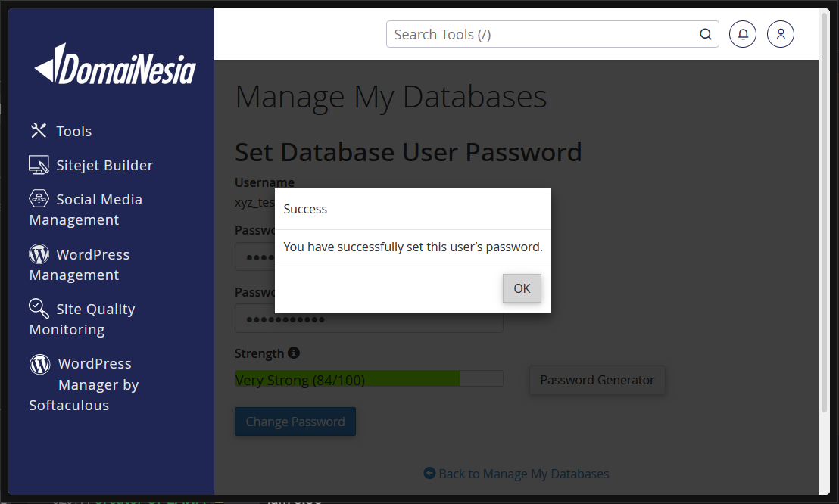This screenshot has width=839, height=504.
Task: Click the Very Strong password strength bar
Action: click(x=369, y=378)
